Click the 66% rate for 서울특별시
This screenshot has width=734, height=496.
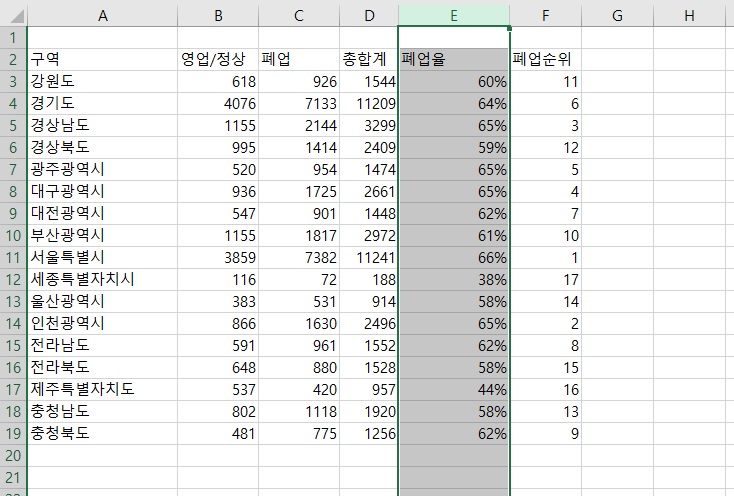pos(454,258)
